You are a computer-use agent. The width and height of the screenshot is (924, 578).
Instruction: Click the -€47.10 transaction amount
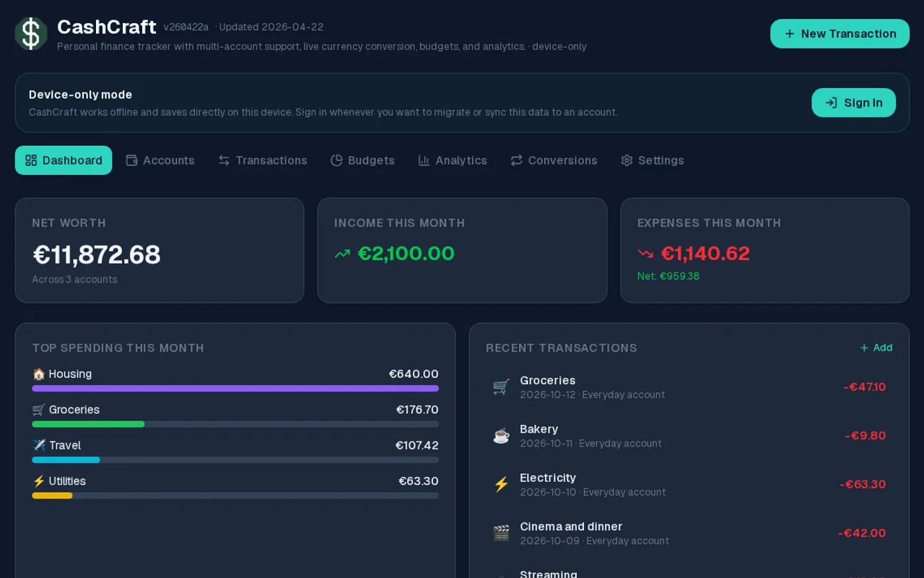[865, 387]
